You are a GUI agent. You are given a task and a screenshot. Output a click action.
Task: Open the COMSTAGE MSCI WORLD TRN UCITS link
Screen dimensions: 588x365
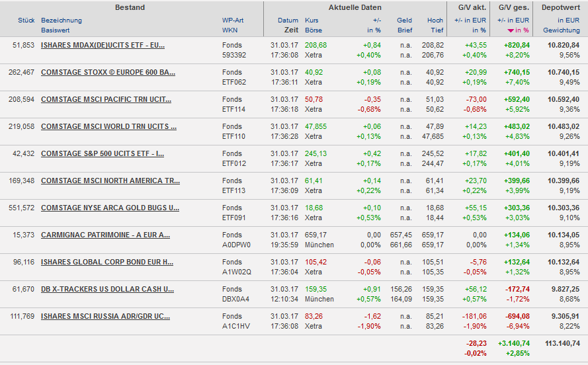tap(108, 126)
